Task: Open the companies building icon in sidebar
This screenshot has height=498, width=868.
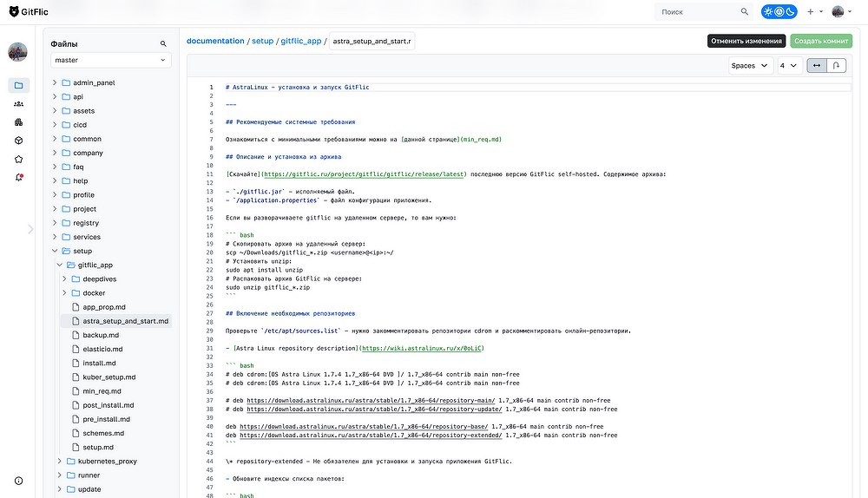Action: (18, 122)
